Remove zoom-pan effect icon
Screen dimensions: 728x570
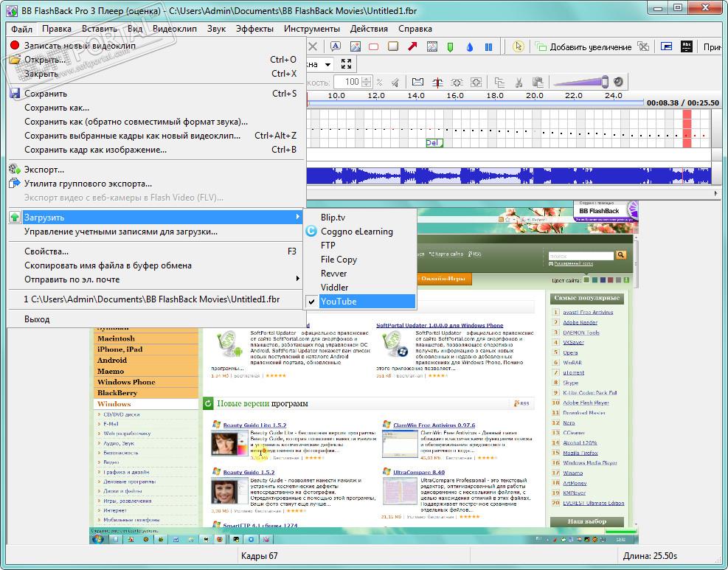tap(643, 46)
